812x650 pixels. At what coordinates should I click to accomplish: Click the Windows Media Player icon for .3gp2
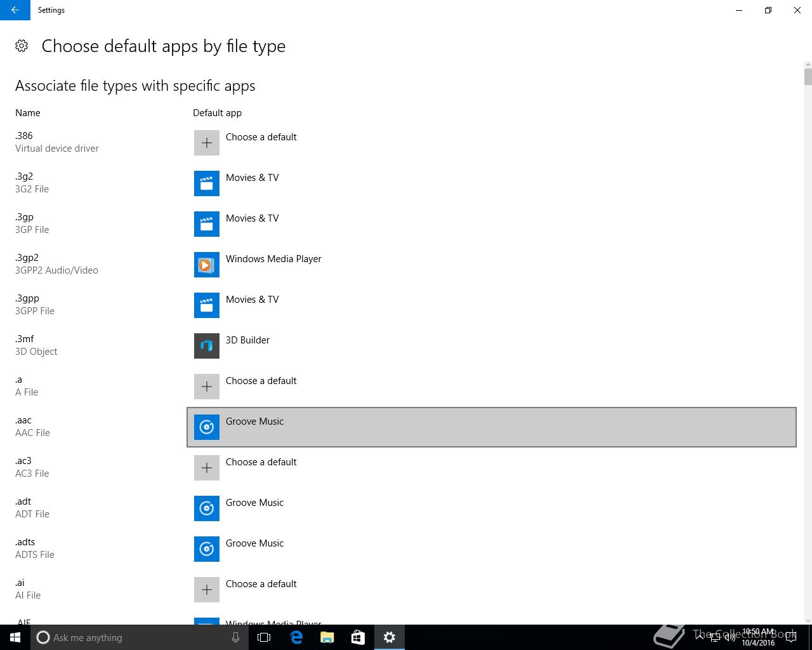[207, 265]
